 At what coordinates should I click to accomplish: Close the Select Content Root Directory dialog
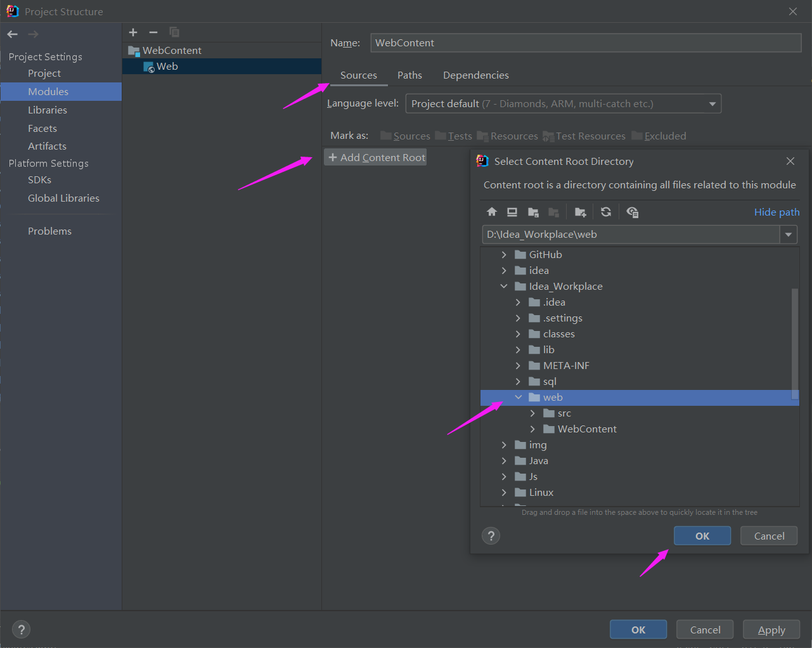click(790, 161)
